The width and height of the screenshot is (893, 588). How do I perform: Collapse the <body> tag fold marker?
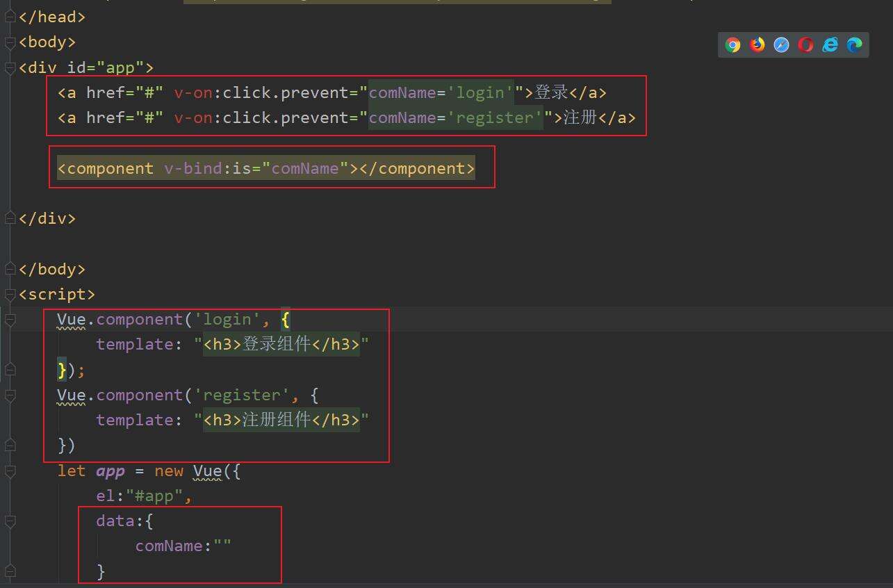(x=10, y=42)
